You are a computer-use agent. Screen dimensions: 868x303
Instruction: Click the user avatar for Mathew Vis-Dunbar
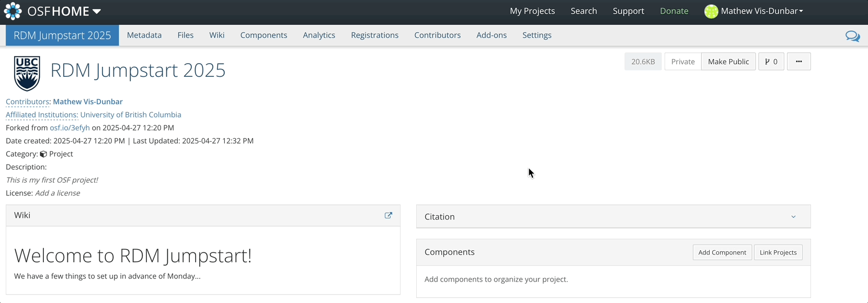click(x=711, y=11)
